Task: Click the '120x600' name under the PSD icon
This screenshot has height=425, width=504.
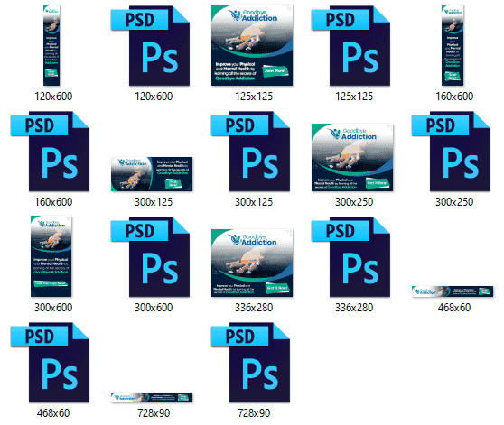Action: 154,97
